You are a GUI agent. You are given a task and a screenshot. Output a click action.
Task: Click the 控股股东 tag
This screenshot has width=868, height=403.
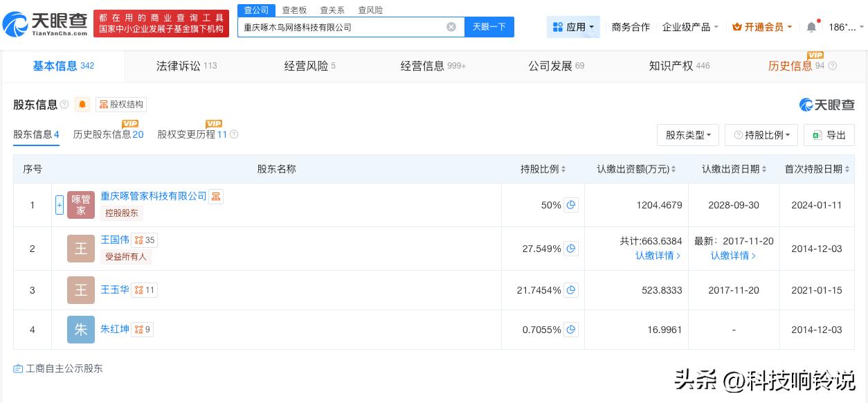[122, 213]
